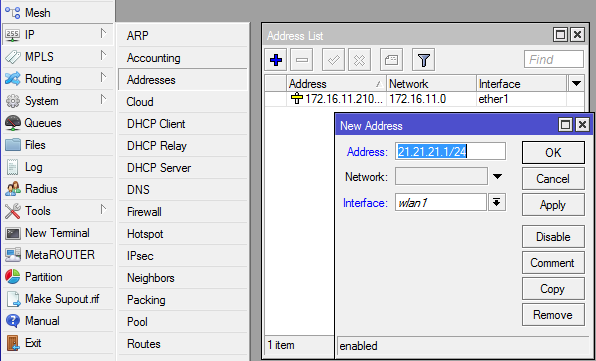596x361 pixels.
Task: Click the Routing icon in sidebar
Action: pos(13,79)
